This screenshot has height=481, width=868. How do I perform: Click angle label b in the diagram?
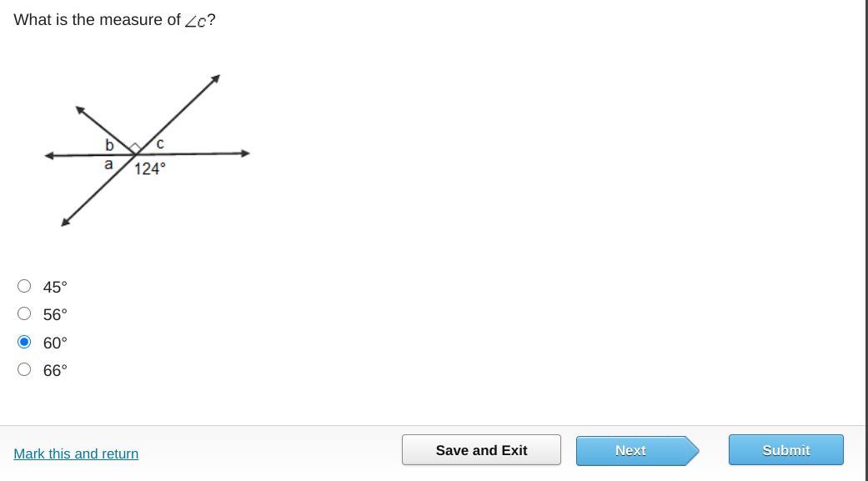click(x=109, y=145)
